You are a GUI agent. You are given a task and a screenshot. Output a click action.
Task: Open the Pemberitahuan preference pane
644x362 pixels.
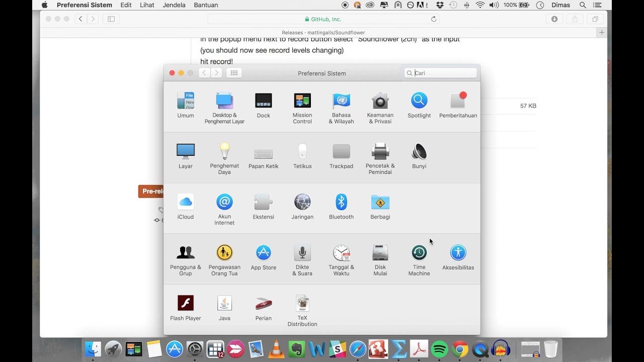click(458, 105)
